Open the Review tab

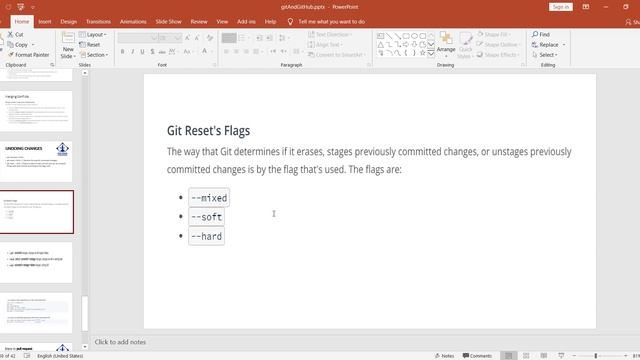click(199, 22)
